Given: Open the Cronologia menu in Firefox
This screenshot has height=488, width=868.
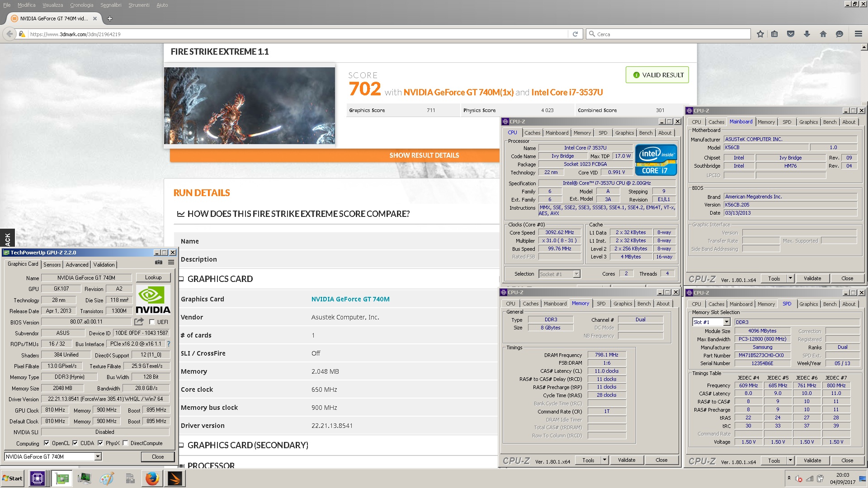Looking at the screenshot, I should [81, 5].
